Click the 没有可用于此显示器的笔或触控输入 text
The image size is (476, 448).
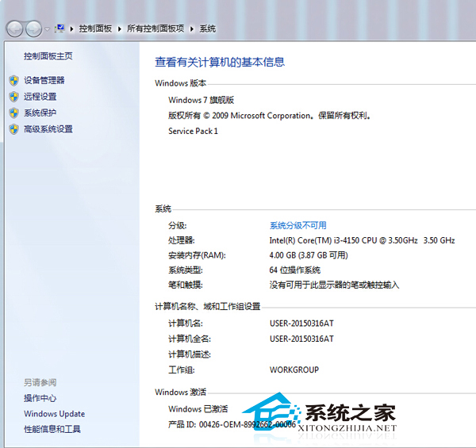334,285
